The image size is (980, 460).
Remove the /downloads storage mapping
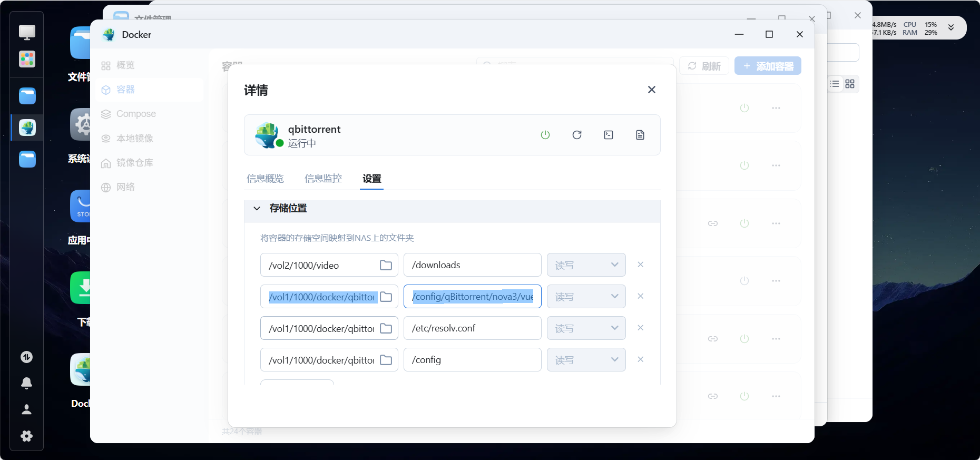coord(641,265)
